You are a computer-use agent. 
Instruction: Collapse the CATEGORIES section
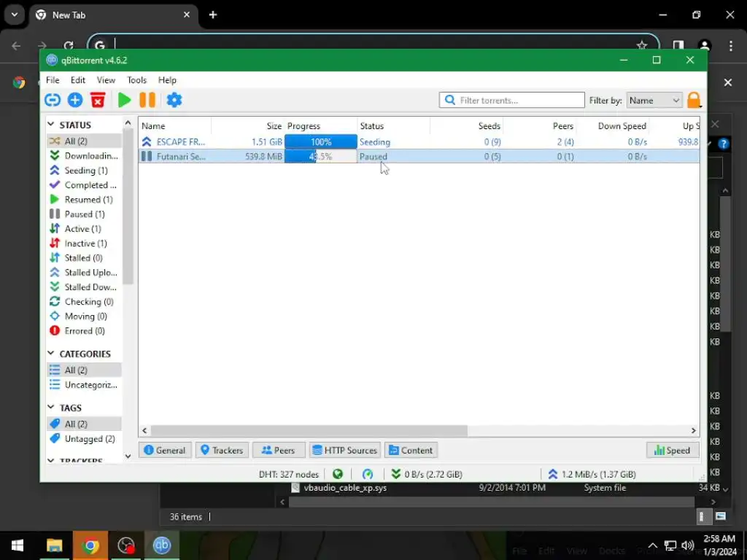point(51,354)
